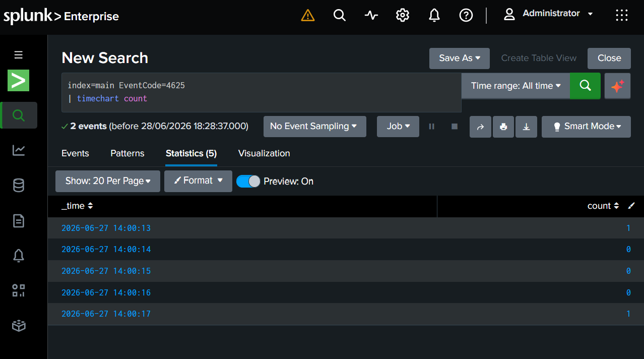644x359 pixels.
Task: Click inside the search query input
Action: [262, 92]
